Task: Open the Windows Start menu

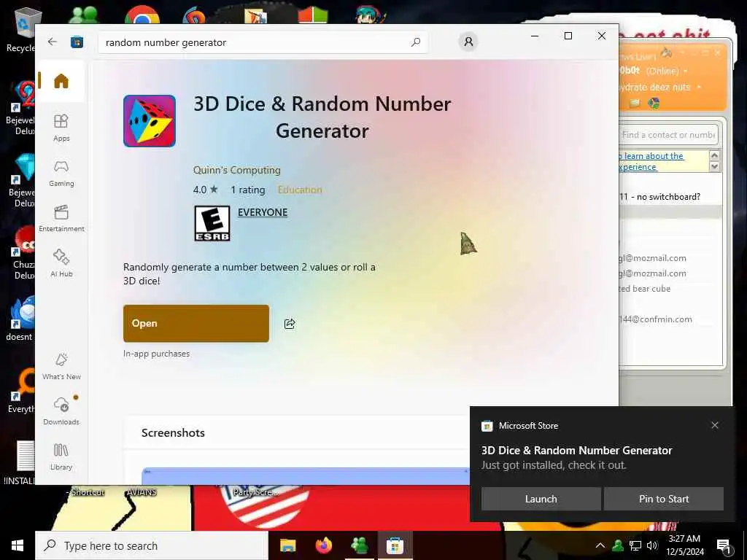Action: [x=18, y=545]
